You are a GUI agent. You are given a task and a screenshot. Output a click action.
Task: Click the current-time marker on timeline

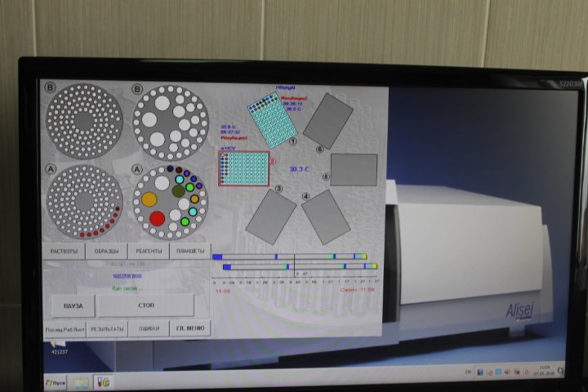pyautogui.click(x=294, y=265)
